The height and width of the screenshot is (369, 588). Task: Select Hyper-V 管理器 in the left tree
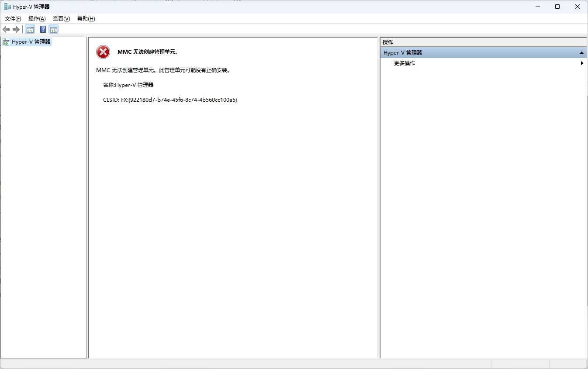pos(31,42)
